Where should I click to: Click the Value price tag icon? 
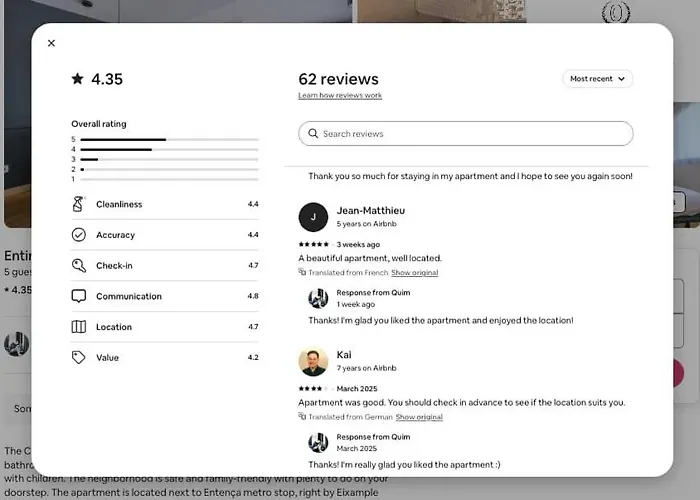coord(79,357)
